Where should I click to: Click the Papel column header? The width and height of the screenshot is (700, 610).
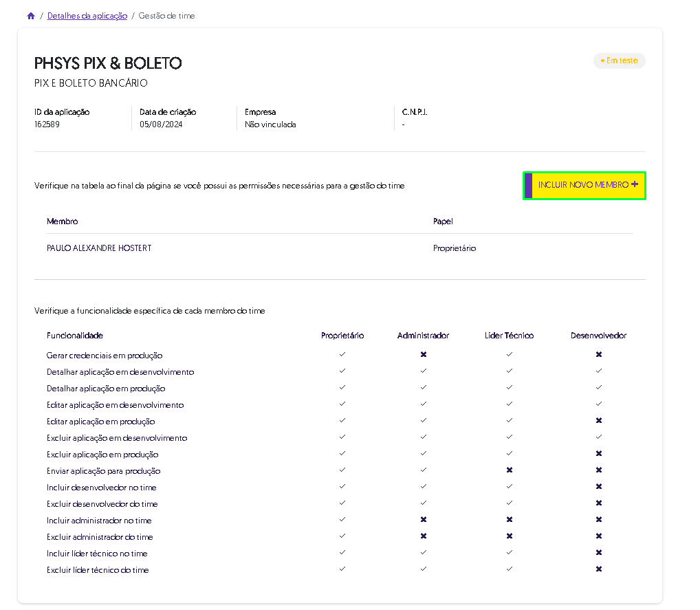click(x=443, y=221)
